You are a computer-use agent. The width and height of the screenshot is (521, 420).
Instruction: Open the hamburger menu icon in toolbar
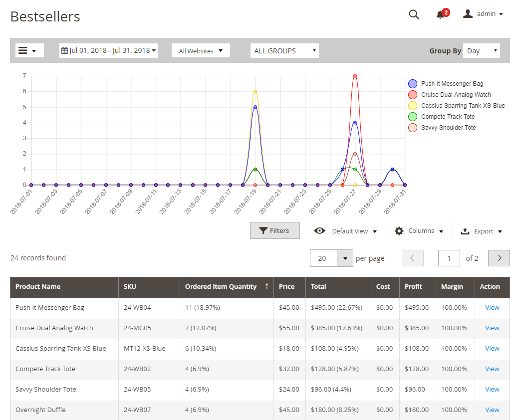point(23,50)
